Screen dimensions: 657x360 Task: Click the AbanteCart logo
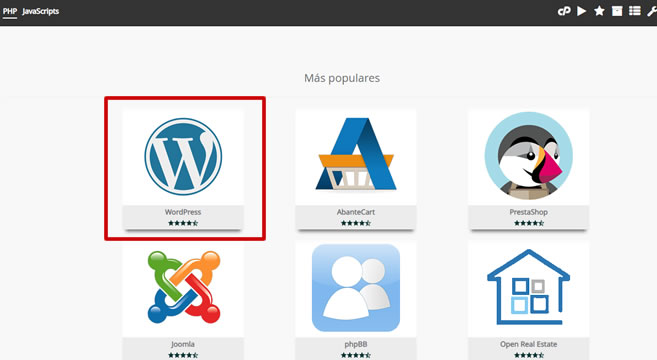click(356, 154)
